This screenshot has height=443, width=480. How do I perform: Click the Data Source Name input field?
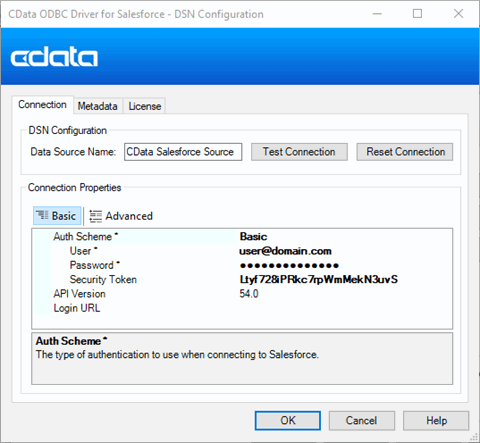point(183,152)
